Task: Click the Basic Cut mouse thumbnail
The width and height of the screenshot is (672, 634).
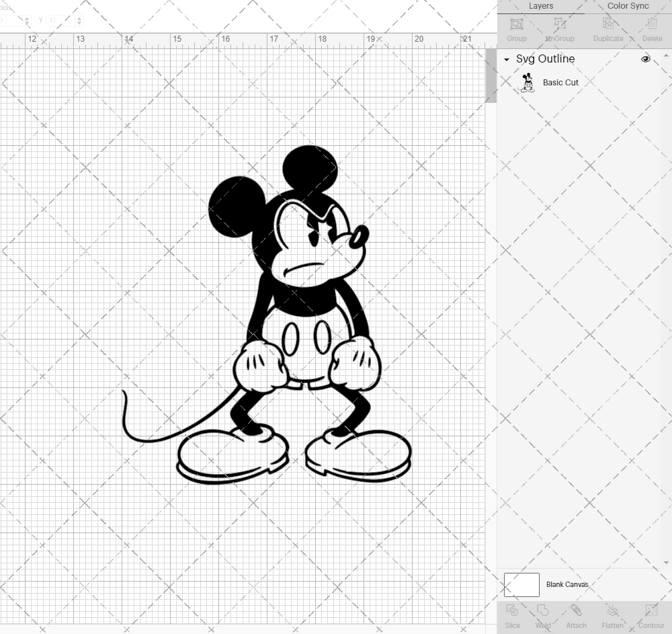Action: tap(527, 82)
